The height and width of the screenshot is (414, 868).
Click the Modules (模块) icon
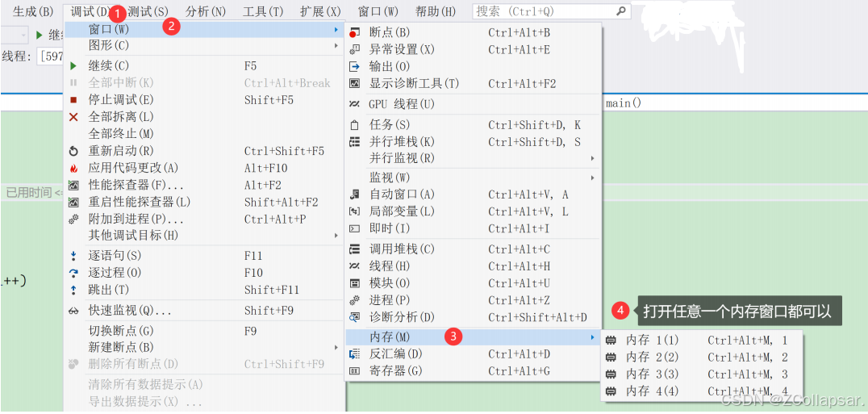[355, 283]
